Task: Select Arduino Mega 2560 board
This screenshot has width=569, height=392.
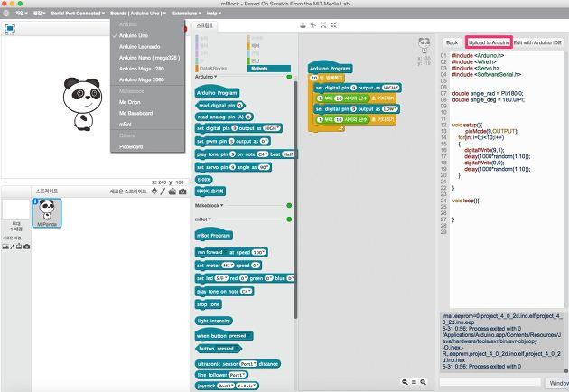Action: tap(147, 79)
